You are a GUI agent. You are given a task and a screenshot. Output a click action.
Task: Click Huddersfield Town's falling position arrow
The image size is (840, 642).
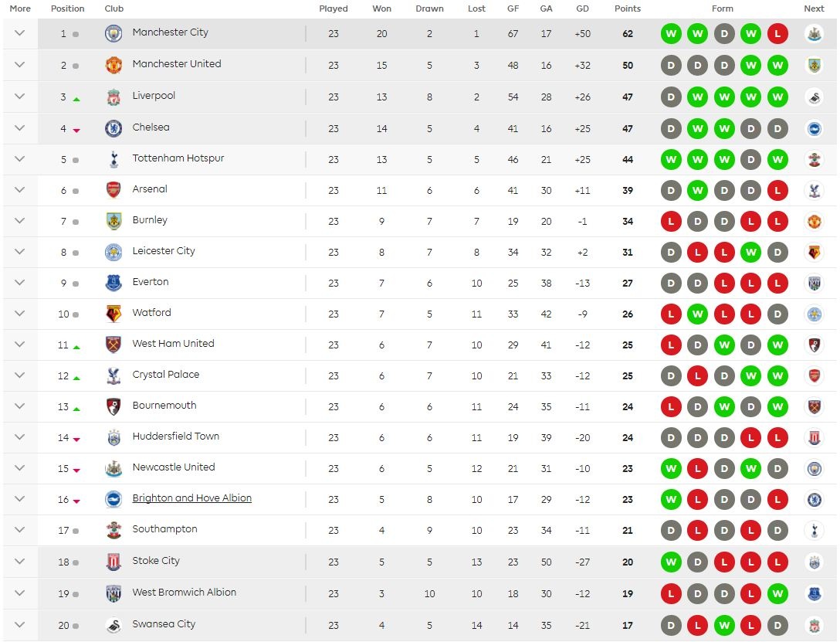tap(78, 437)
